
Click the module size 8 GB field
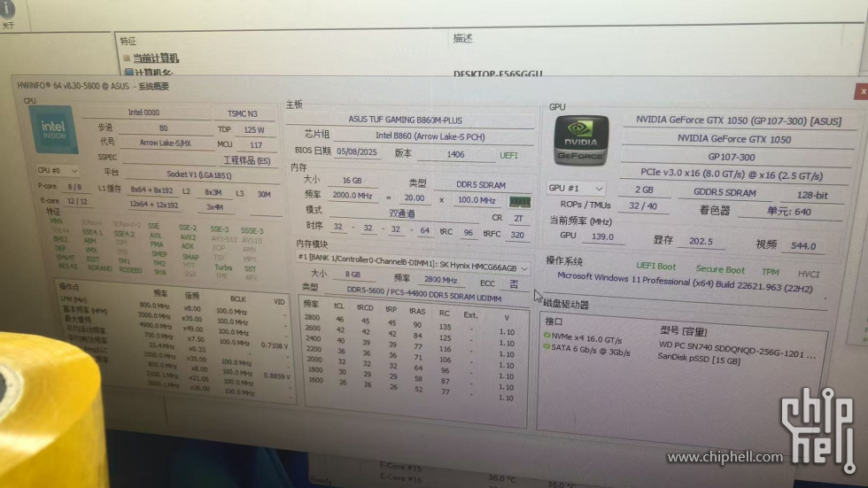point(353,274)
